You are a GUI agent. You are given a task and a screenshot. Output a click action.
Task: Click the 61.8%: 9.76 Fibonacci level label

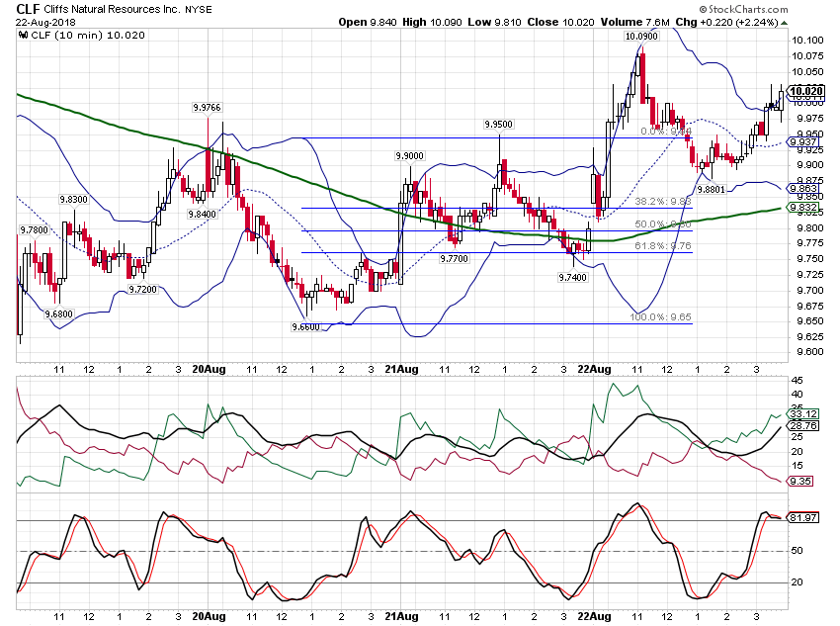[x=663, y=246]
